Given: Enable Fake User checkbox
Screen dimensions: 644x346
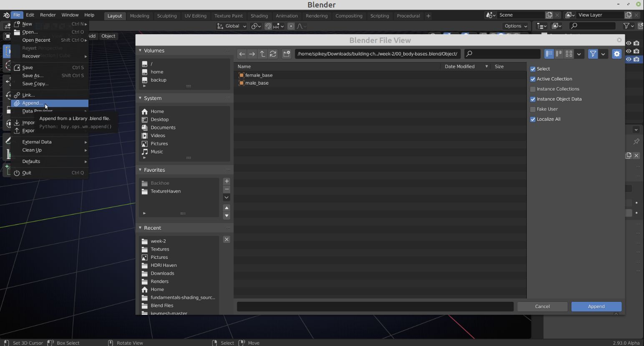Looking at the screenshot, I should [x=533, y=109].
